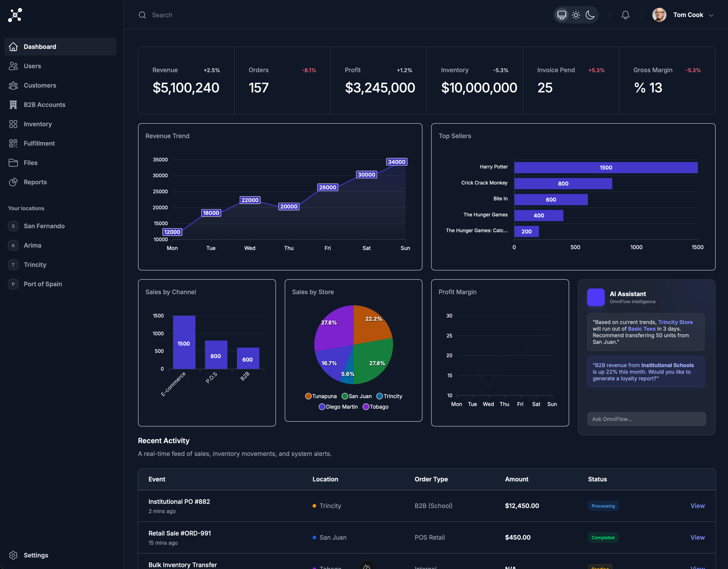Select the San Fernando location
The width and height of the screenshot is (728, 569).
pyautogui.click(x=44, y=226)
